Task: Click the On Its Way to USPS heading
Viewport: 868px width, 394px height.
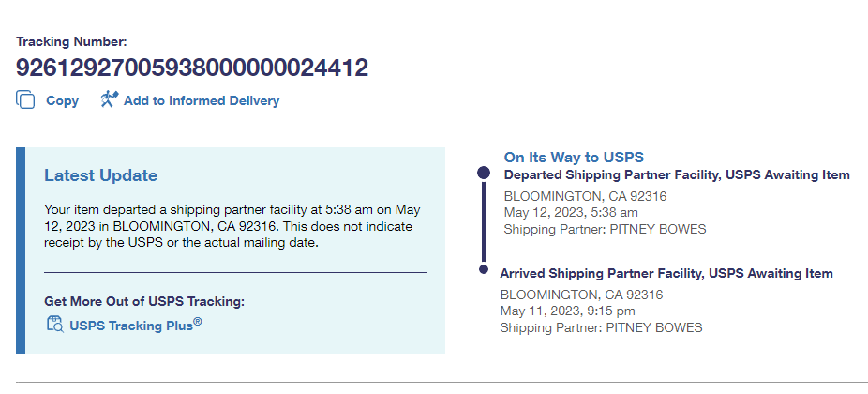Action: [574, 157]
